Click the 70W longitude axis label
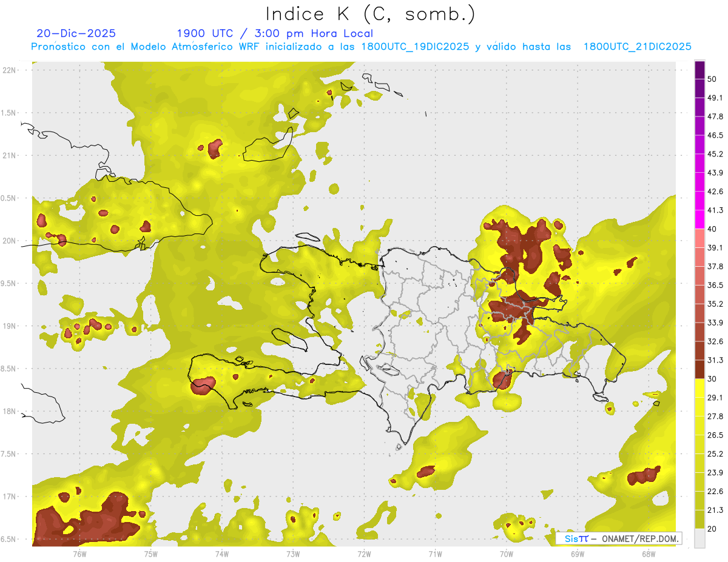Viewport: 728px width, 562px height. pyautogui.click(x=507, y=553)
